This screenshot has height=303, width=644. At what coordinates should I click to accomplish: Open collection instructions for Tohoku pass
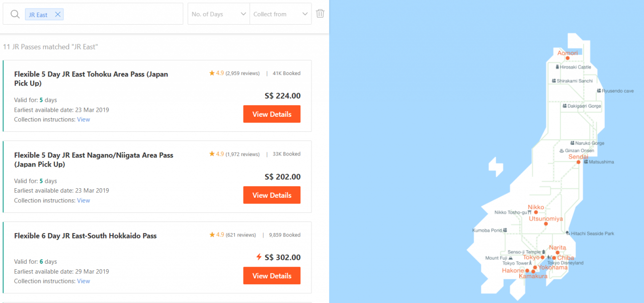(84, 120)
